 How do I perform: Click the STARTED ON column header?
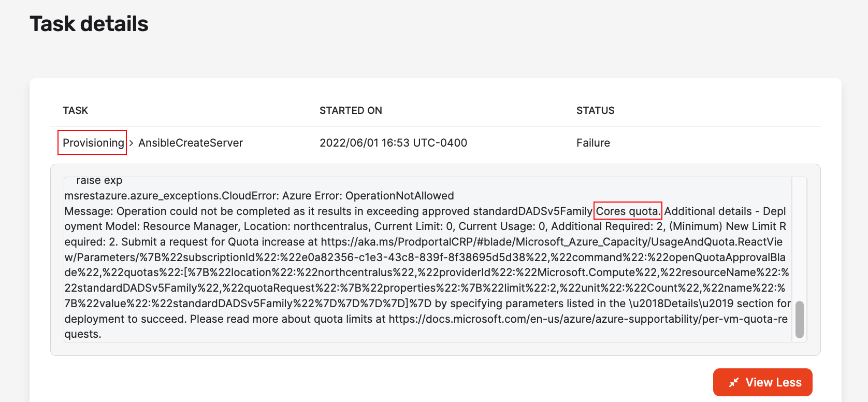pyautogui.click(x=351, y=110)
